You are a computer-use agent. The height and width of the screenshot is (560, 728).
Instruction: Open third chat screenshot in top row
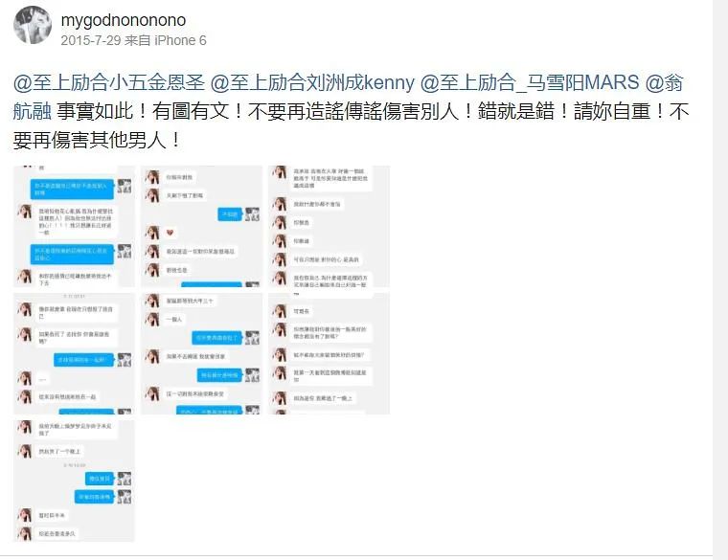[x=330, y=227]
